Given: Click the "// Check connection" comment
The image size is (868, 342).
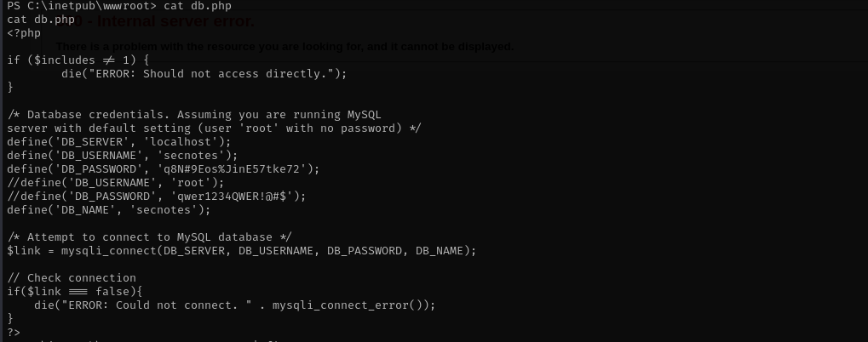Looking at the screenshot, I should coord(72,278).
